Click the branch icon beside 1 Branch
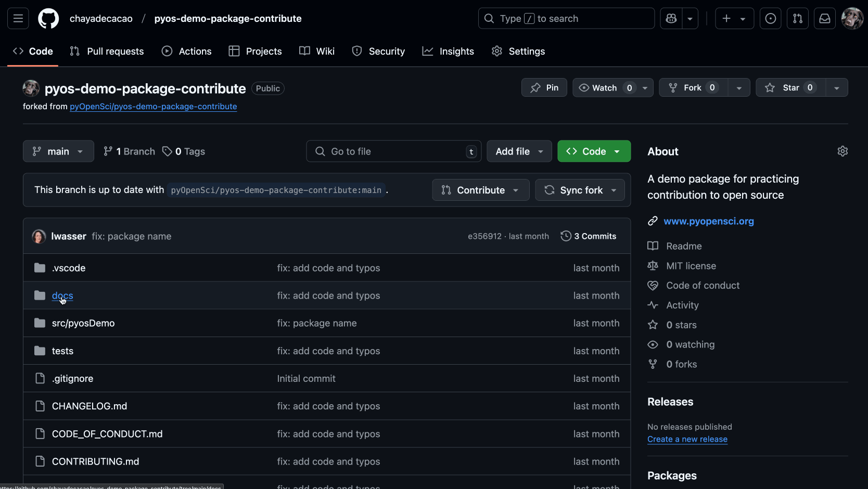 pyautogui.click(x=108, y=151)
